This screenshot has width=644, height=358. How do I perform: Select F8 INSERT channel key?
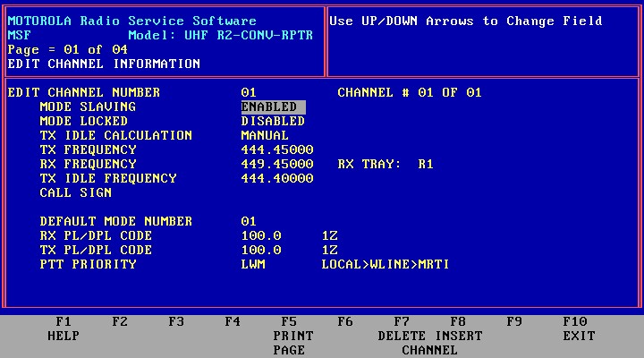point(458,328)
